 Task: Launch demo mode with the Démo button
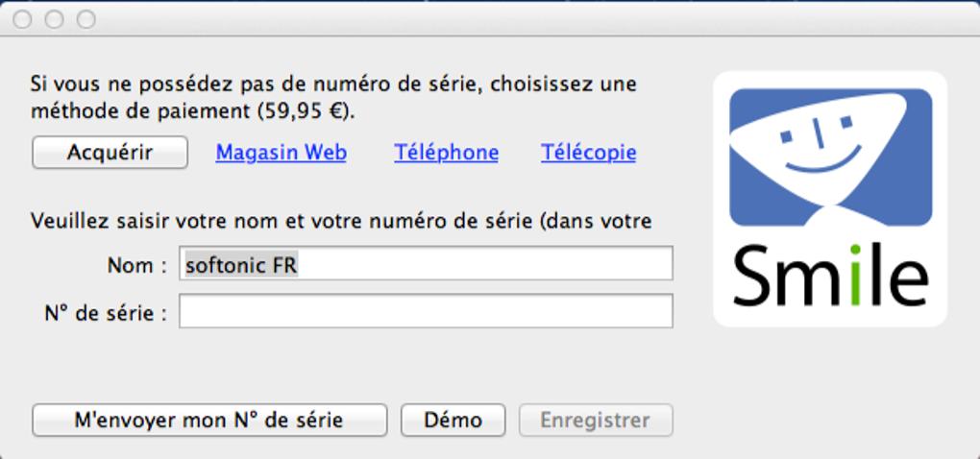pos(453,420)
